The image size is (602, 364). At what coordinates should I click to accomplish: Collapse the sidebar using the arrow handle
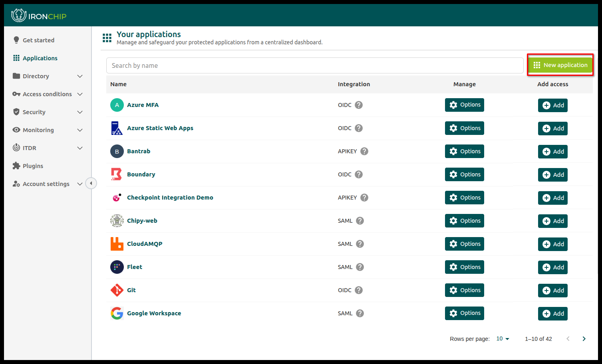[x=91, y=184]
